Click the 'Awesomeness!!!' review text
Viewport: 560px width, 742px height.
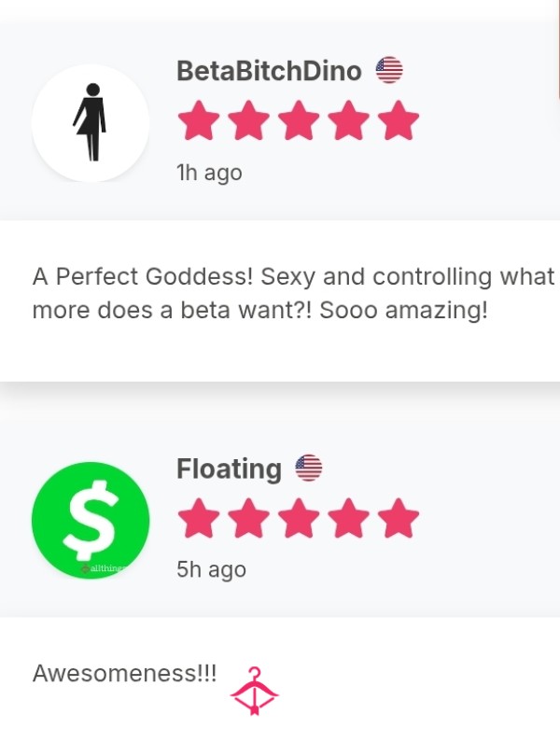pyautogui.click(x=124, y=673)
